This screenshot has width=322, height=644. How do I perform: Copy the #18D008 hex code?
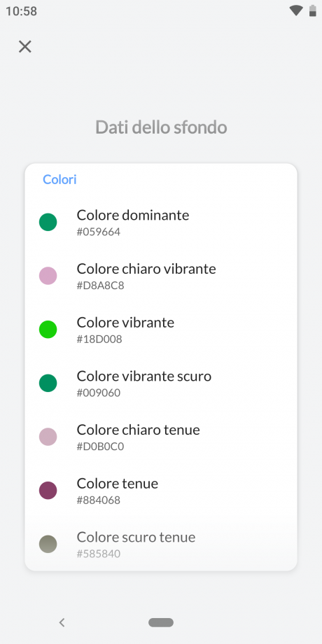(x=99, y=339)
